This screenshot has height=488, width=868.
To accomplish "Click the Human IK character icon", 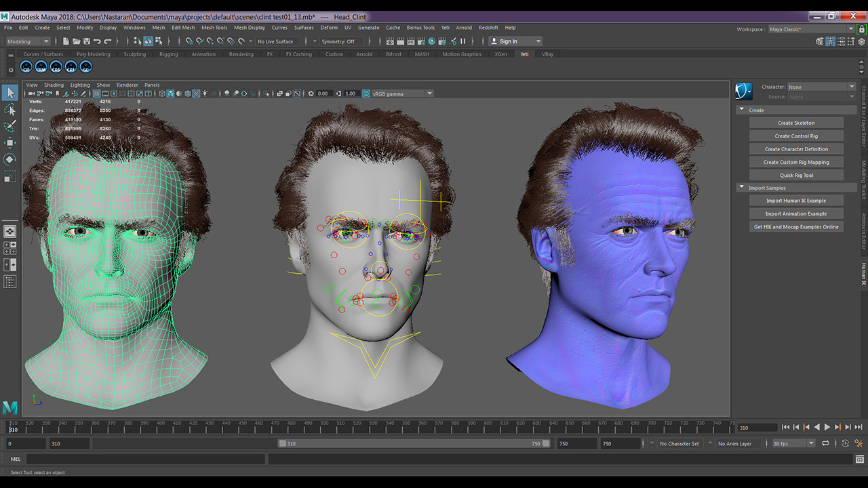I will click(744, 91).
